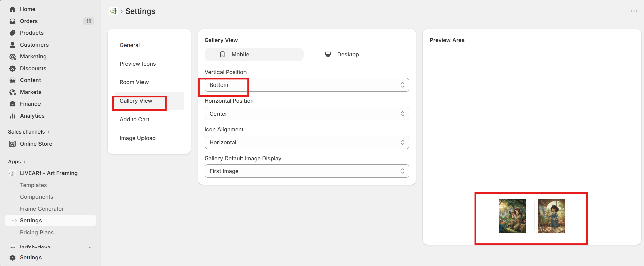The image size is (644, 266).
Task: Expand the Sales channels chevron
Action: click(48, 132)
